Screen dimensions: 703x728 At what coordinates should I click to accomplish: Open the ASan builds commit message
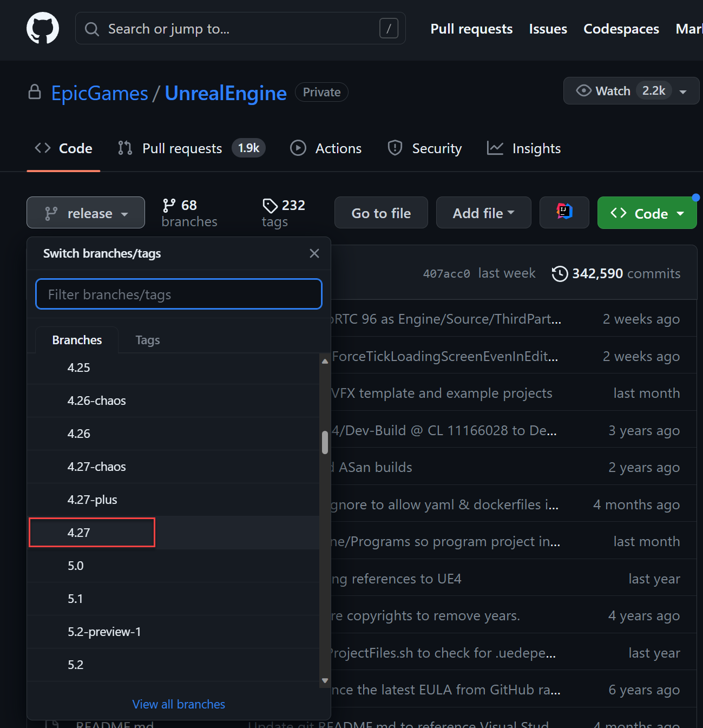pos(372,468)
